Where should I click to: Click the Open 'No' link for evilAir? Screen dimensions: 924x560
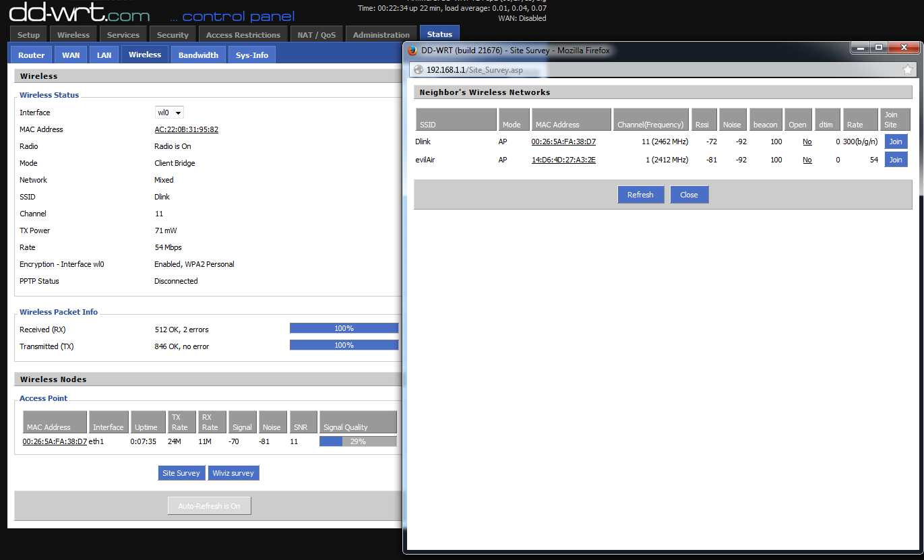pyautogui.click(x=807, y=160)
